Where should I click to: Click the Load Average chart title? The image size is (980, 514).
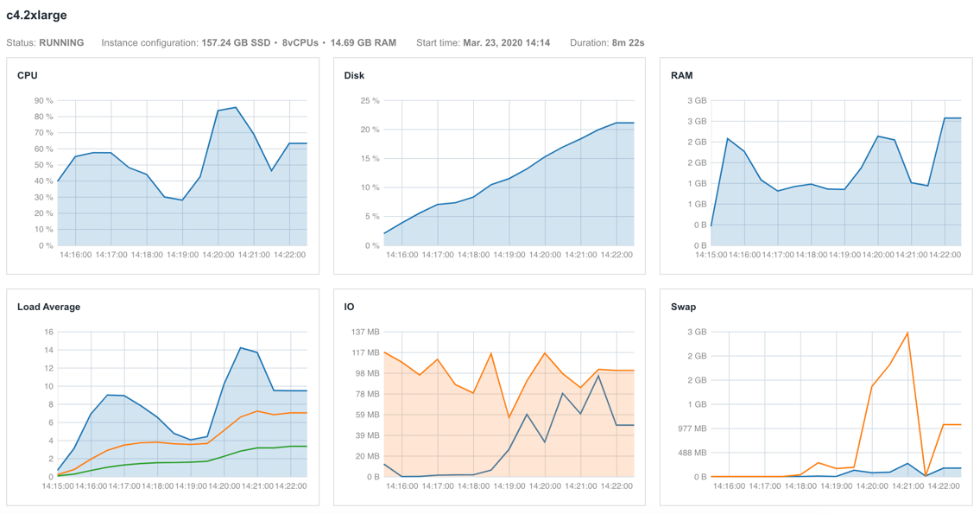coord(48,307)
